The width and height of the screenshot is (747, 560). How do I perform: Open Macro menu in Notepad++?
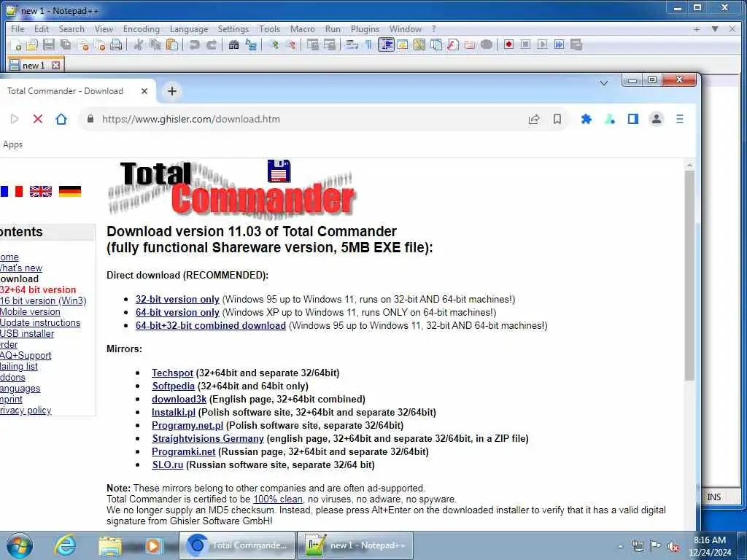coord(303,29)
